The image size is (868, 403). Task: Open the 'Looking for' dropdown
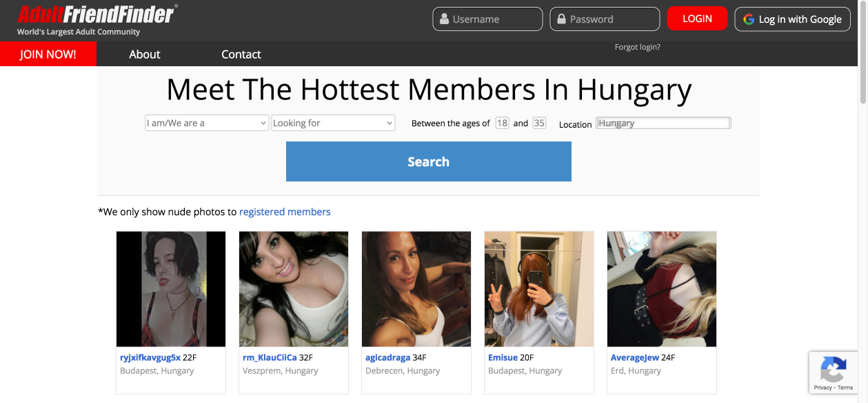coord(333,122)
